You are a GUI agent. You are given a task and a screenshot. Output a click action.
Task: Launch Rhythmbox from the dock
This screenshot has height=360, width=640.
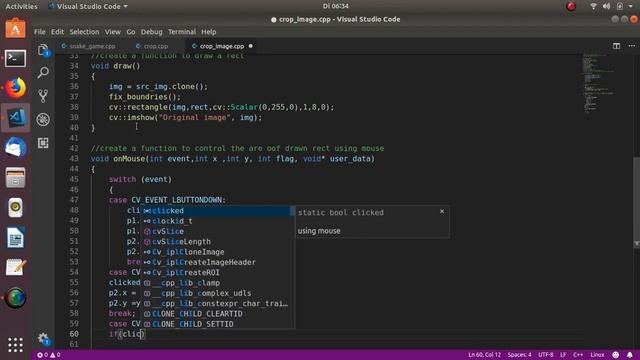tap(16, 207)
